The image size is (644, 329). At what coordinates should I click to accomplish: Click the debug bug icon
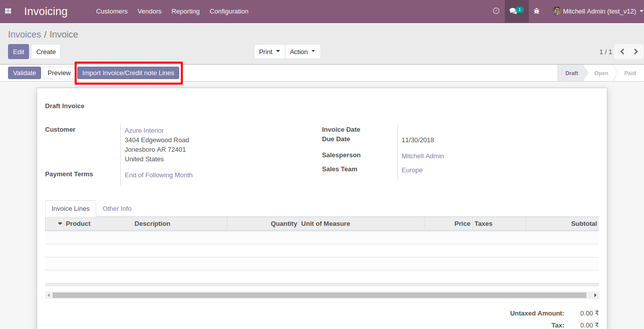pos(537,11)
